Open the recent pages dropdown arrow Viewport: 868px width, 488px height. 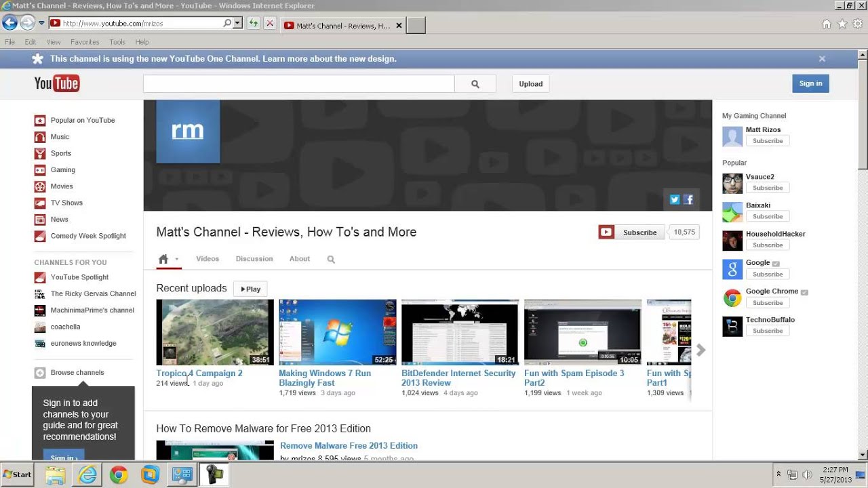click(x=41, y=23)
